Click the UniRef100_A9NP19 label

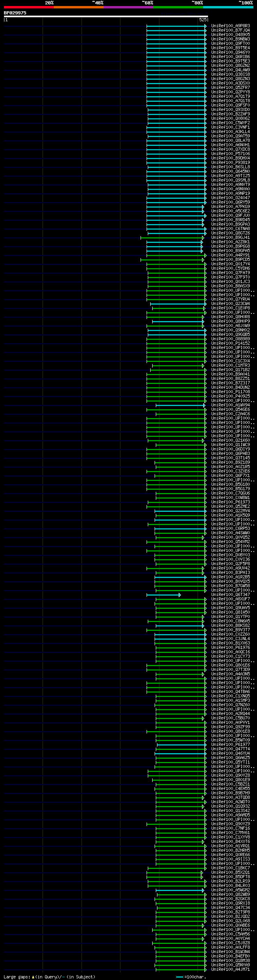click(x=230, y=194)
